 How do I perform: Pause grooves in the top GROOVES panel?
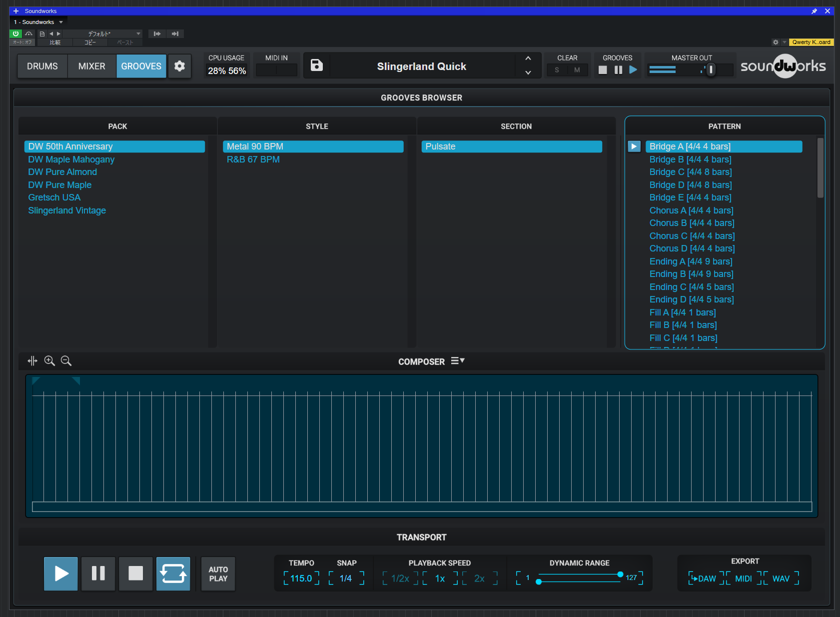pos(618,70)
